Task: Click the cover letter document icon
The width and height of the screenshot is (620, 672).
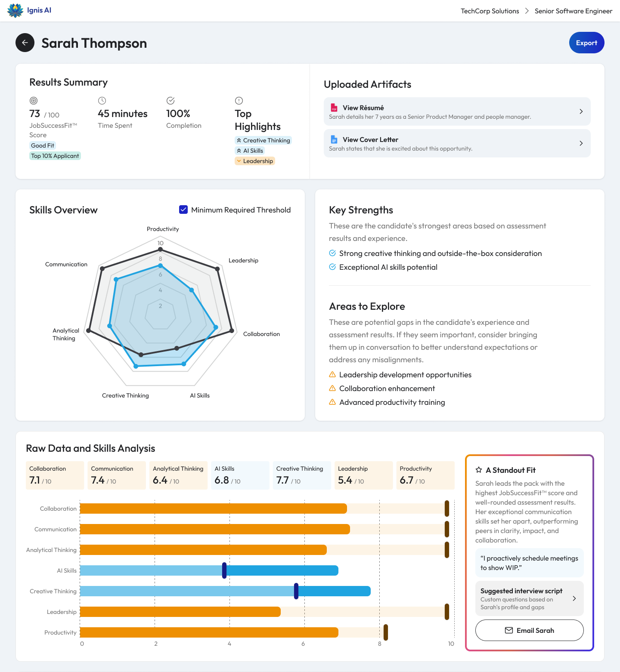Action: click(x=334, y=139)
